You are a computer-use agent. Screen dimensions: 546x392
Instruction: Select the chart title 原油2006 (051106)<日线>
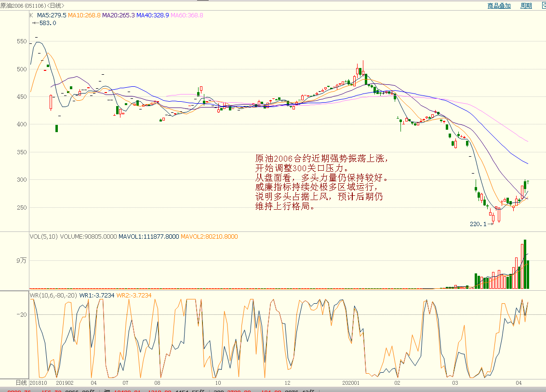32,6
